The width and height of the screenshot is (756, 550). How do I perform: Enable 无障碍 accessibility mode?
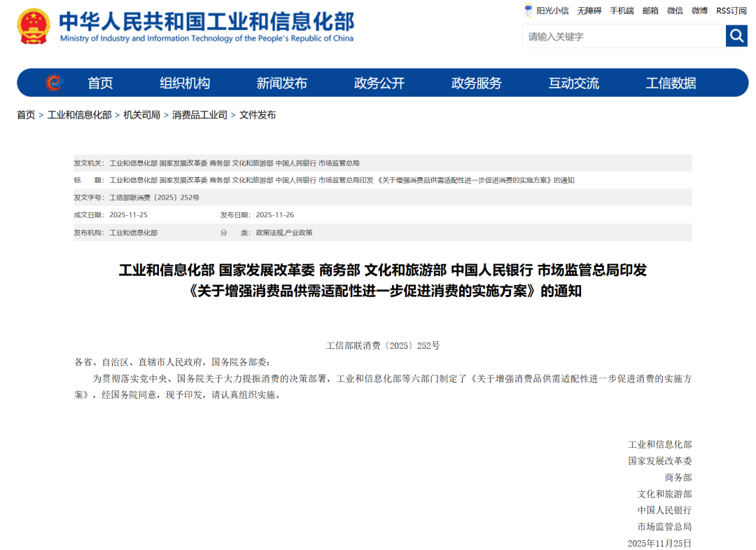pyautogui.click(x=590, y=11)
